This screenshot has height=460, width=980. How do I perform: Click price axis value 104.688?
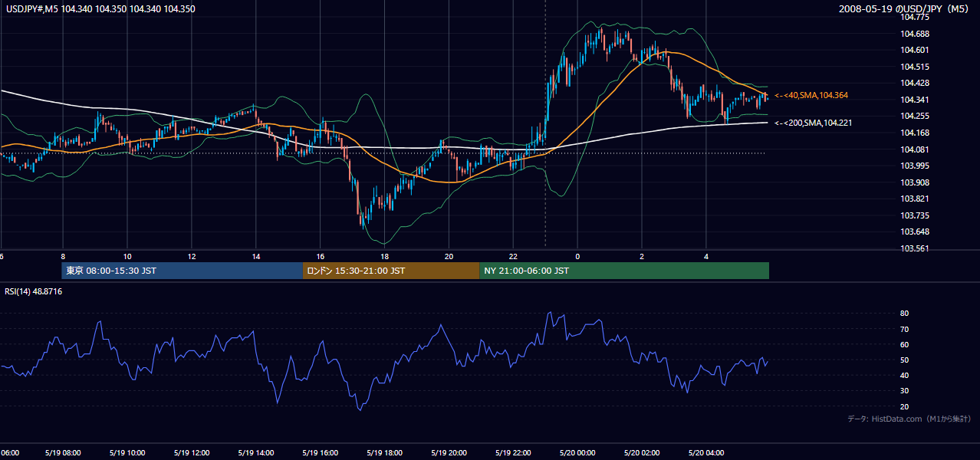916,34
